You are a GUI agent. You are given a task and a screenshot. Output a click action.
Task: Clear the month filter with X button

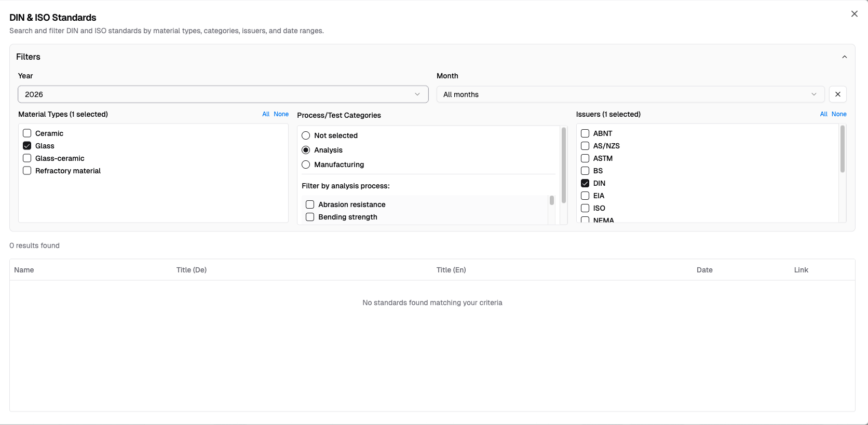tap(837, 94)
